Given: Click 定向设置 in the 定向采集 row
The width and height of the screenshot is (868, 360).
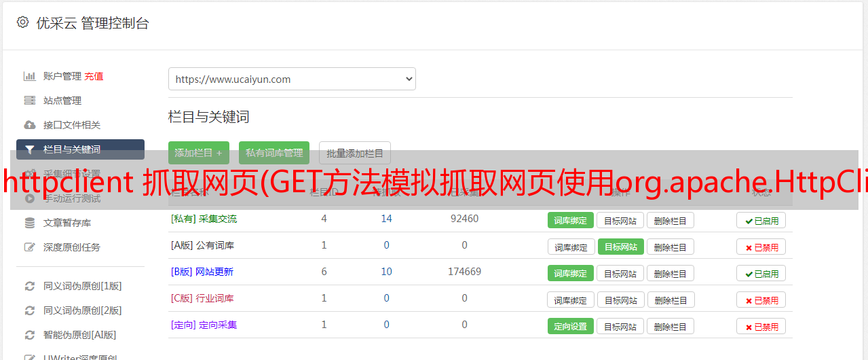Looking at the screenshot, I should click(x=571, y=326).
